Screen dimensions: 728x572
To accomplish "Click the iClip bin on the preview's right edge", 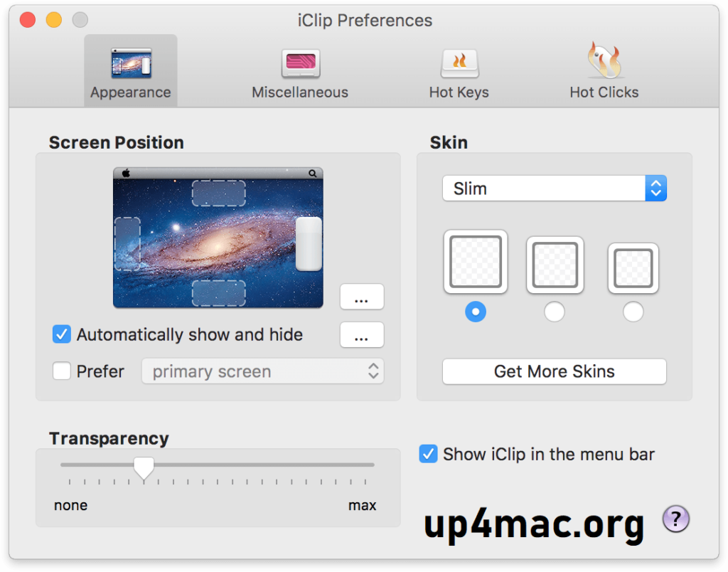I will [309, 245].
